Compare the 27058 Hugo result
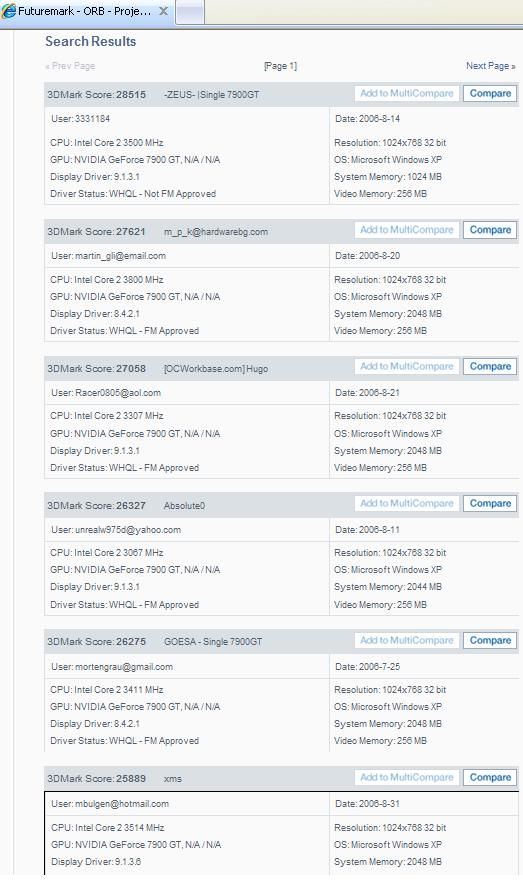The image size is (523, 892). (x=490, y=367)
